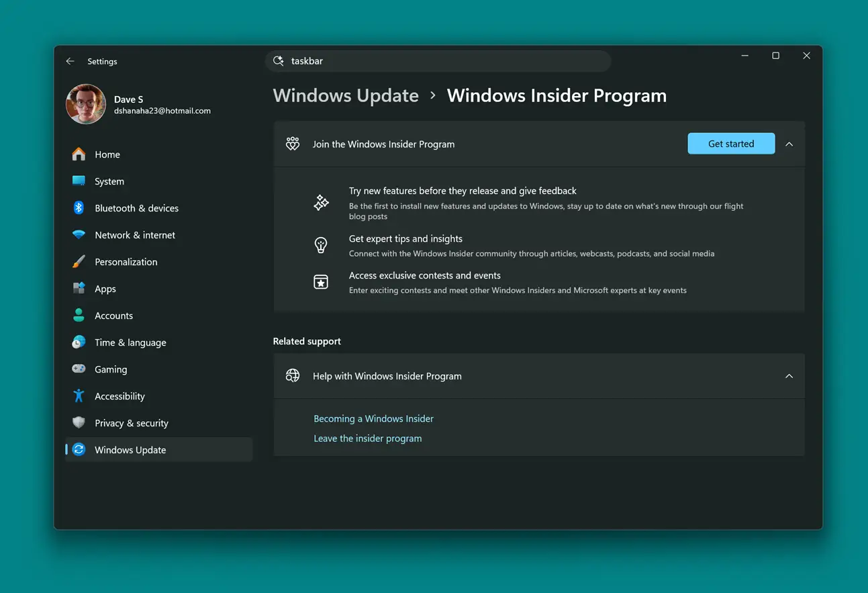Screen dimensions: 868x593
Task: Open Accounts settings label
Action: click(114, 316)
